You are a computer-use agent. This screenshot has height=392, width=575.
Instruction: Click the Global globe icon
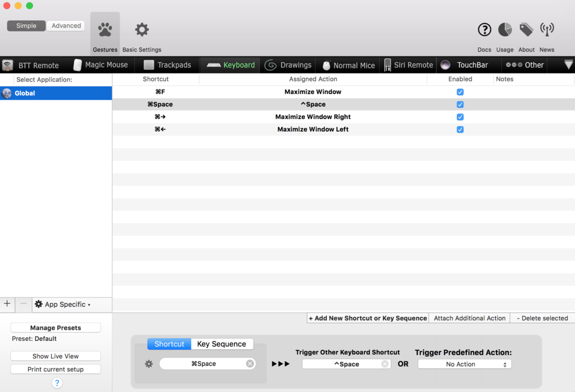coord(7,93)
